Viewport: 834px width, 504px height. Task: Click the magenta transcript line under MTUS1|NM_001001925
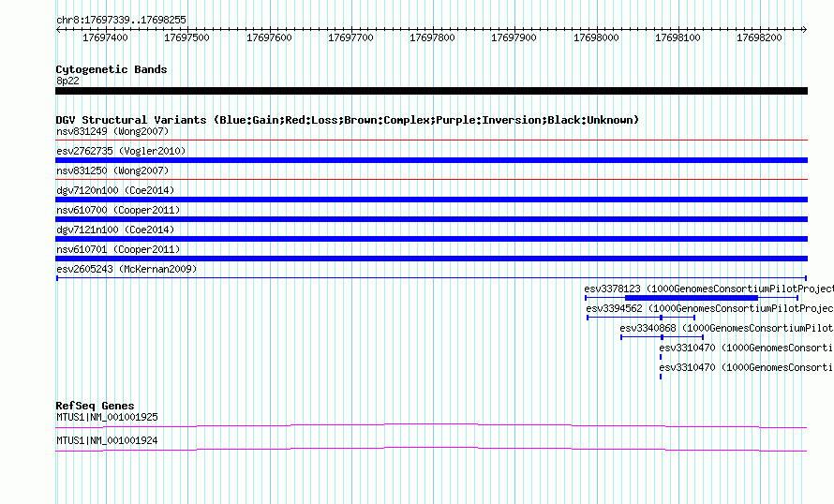tap(431, 425)
